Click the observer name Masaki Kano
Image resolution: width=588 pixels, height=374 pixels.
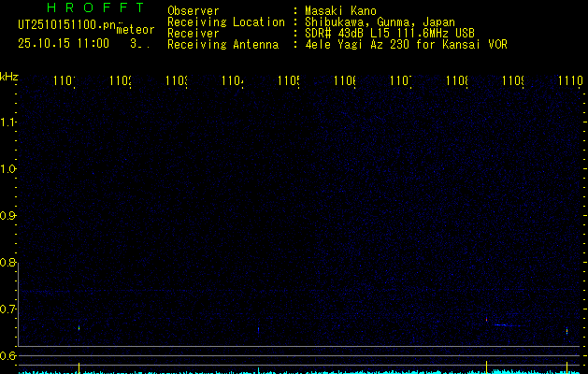[x=334, y=10]
